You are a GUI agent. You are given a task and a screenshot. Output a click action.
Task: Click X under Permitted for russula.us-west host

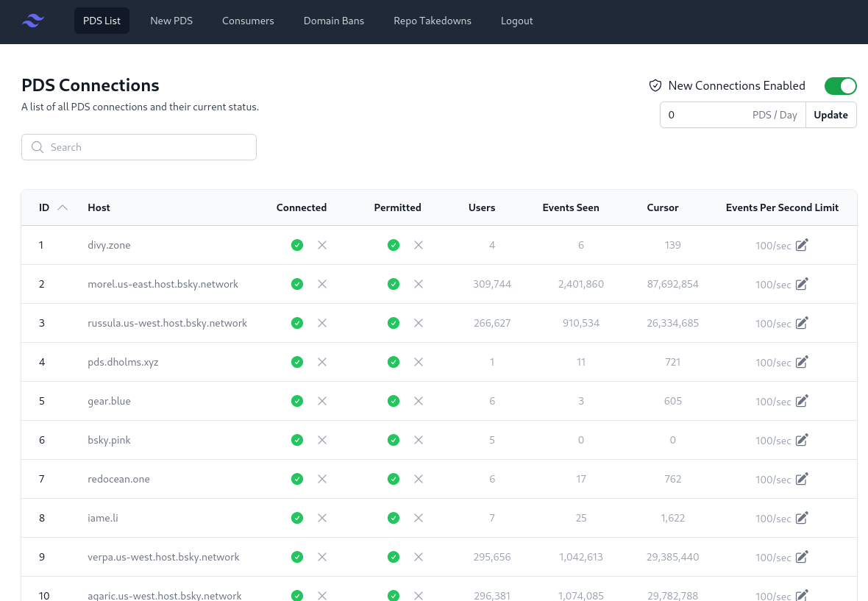(x=419, y=323)
